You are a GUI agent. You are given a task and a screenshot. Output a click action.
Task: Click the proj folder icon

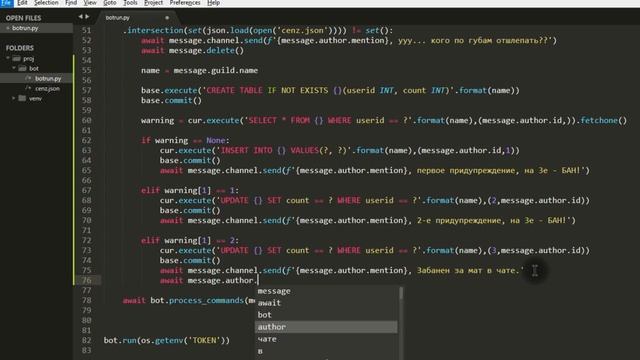click(x=16, y=58)
